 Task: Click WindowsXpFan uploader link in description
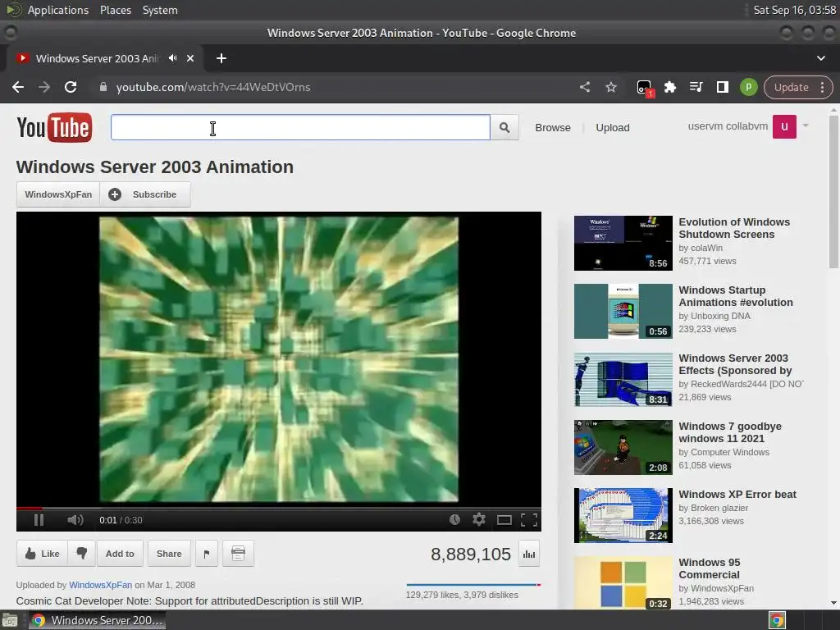pyautogui.click(x=100, y=585)
